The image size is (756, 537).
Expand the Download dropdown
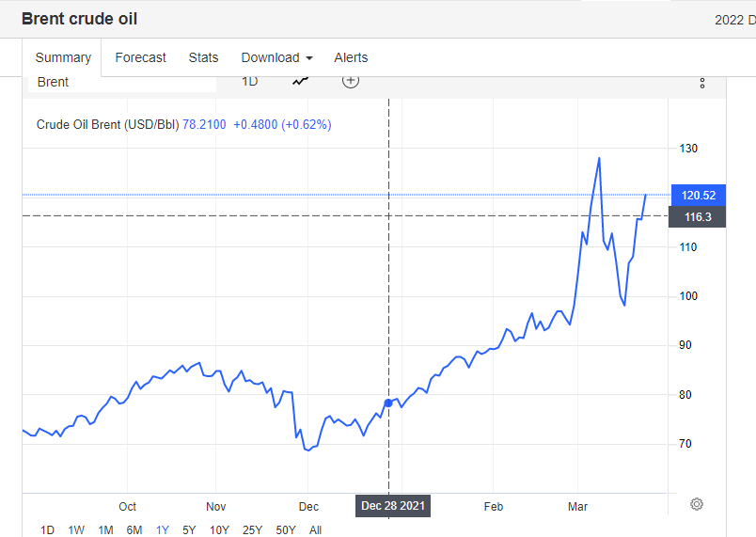tap(276, 57)
